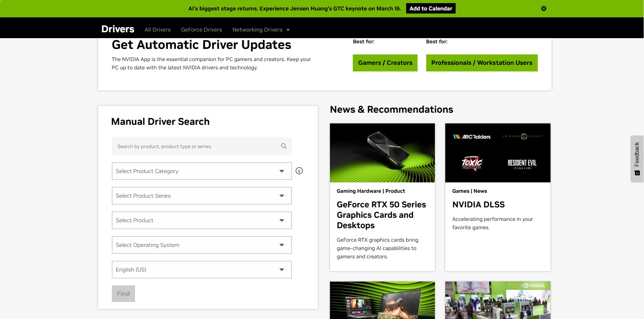Open the NVIDIA DLSS games thumbnail
The height and width of the screenshot is (319, 644).
(x=498, y=153)
